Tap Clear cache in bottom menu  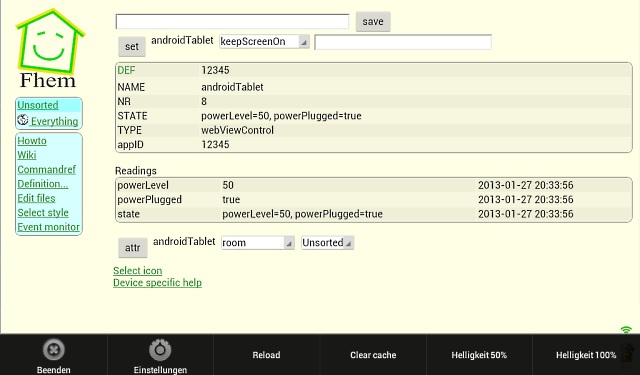tap(373, 355)
